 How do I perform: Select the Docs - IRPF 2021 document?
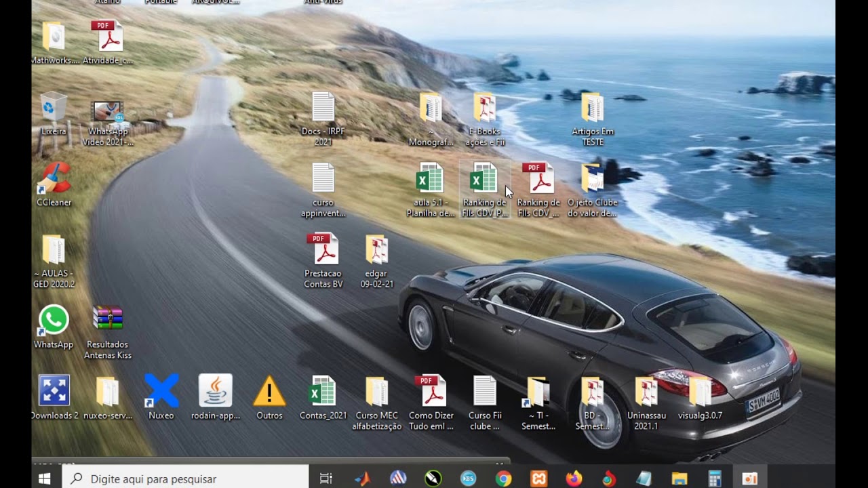(323, 108)
